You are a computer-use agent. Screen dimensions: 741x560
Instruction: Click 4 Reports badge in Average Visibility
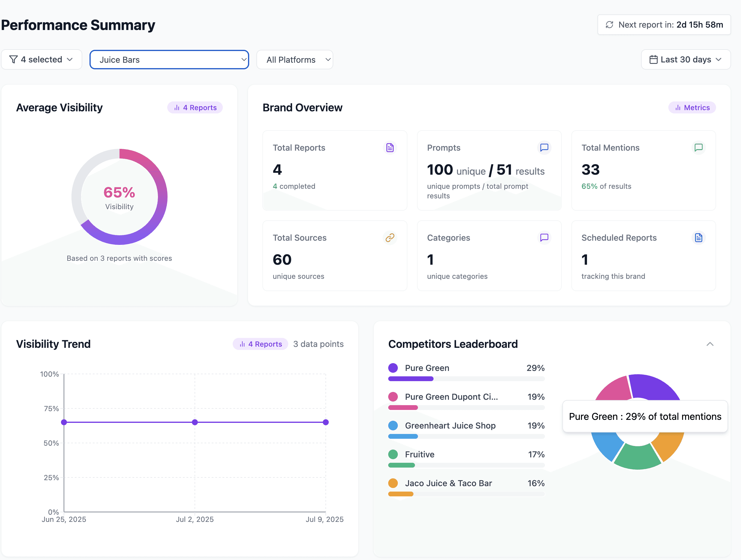[195, 107]
